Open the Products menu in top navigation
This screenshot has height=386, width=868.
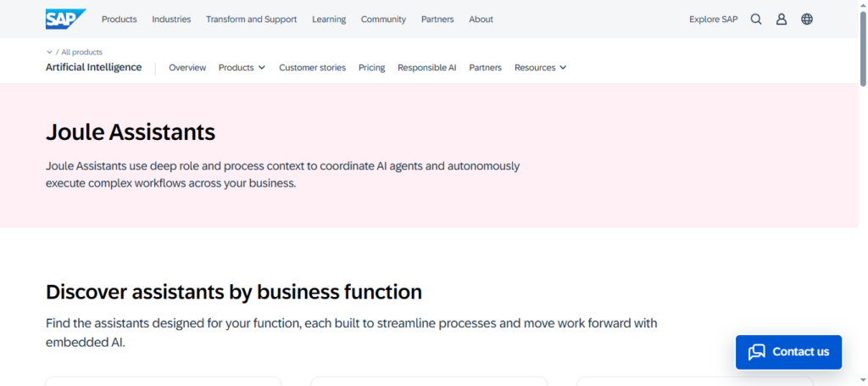[119, 20]
